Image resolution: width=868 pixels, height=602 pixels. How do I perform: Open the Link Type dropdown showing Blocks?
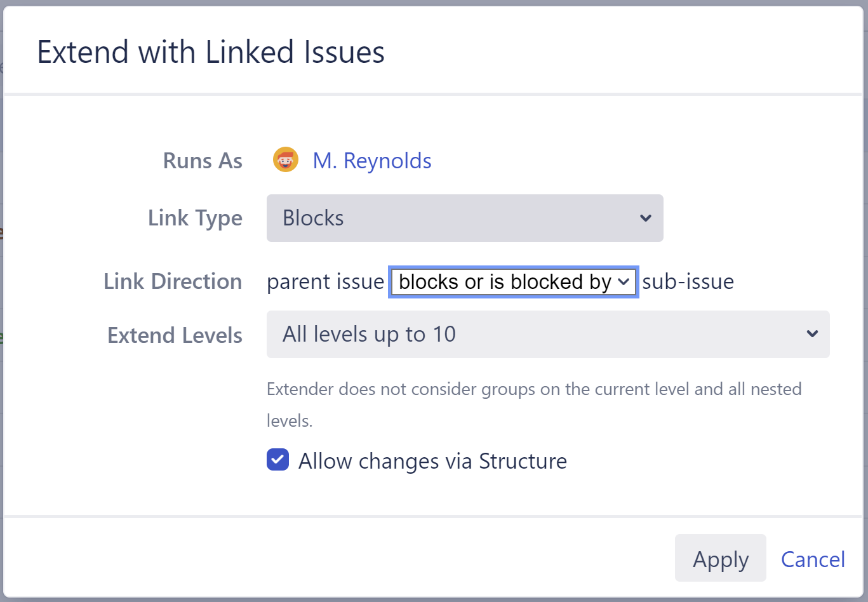coord(464,218)
